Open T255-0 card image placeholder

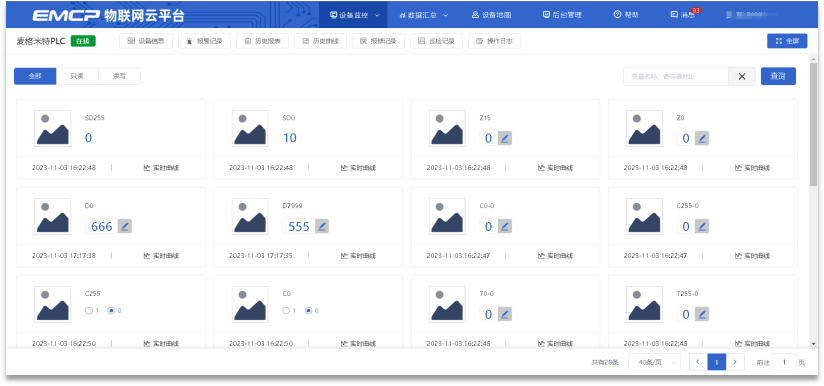point(645,304)
